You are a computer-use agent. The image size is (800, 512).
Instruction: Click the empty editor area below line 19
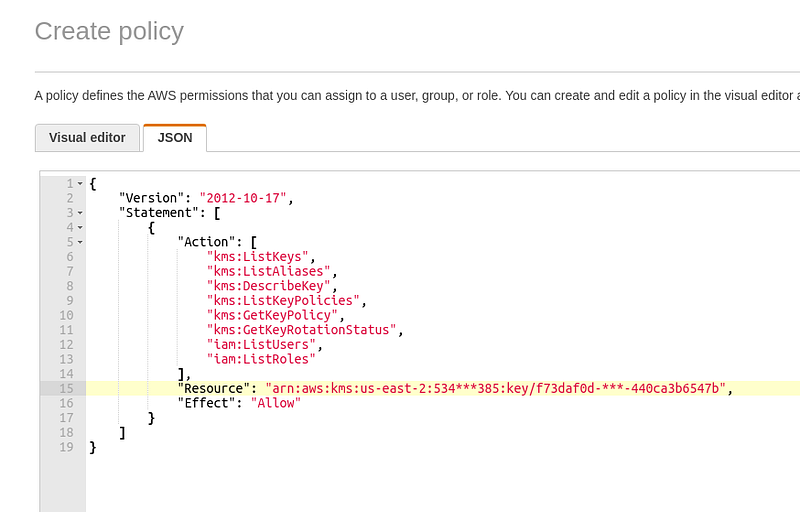tap(443, 483)
